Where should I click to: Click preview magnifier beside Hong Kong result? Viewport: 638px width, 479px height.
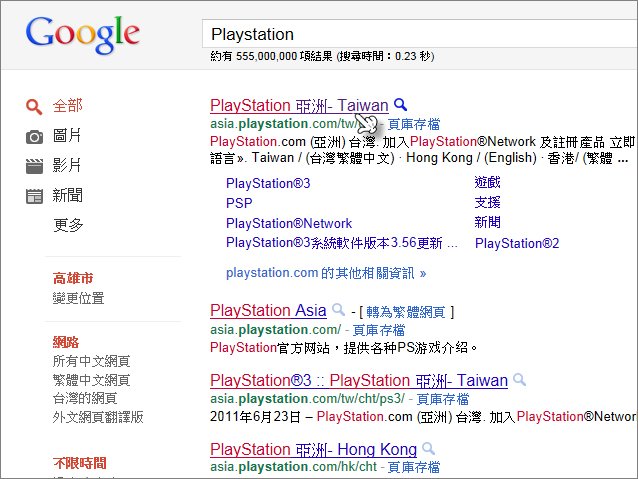coord(428,448)
